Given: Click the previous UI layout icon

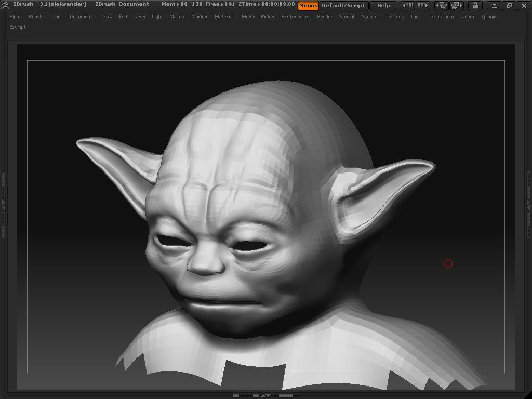Looking at the screenshot, I should point(442,5).
